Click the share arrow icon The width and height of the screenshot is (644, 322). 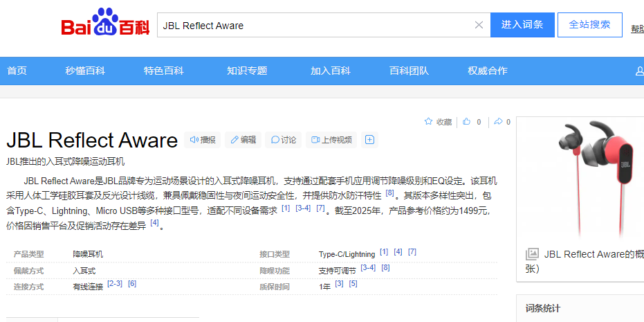[x=498, y=121]
